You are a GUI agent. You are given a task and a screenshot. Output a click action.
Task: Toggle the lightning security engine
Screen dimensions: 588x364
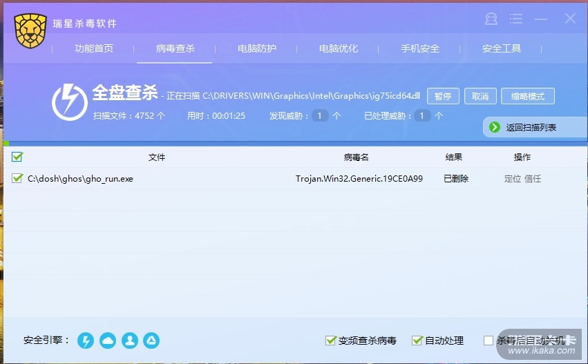click(86, 341)
